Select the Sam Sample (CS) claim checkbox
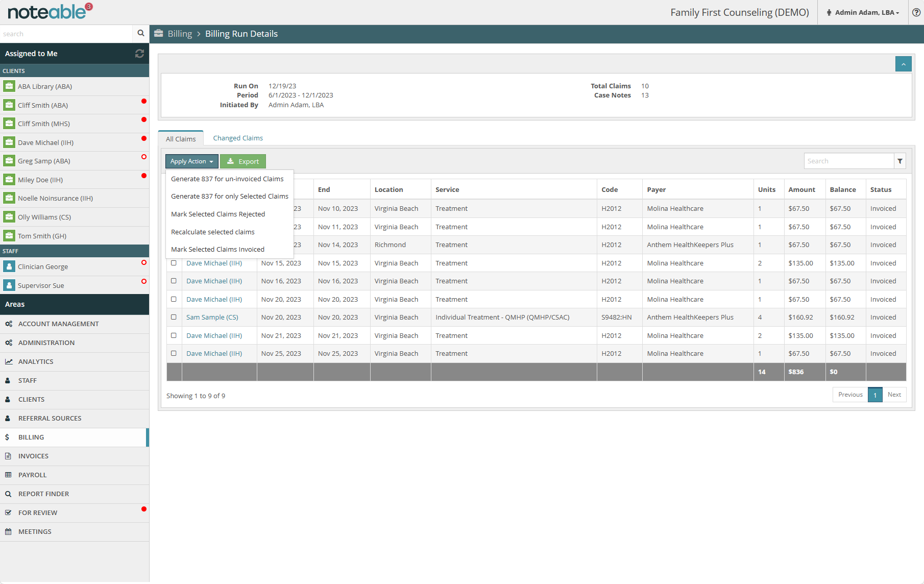The width and height of the screenshot is (924, 584). point(174,317)
